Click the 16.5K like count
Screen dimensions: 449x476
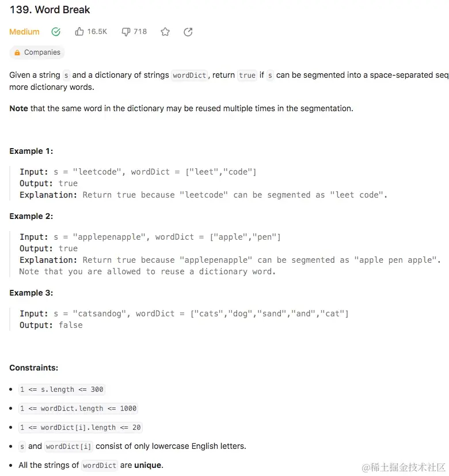(x=97, y=32)
